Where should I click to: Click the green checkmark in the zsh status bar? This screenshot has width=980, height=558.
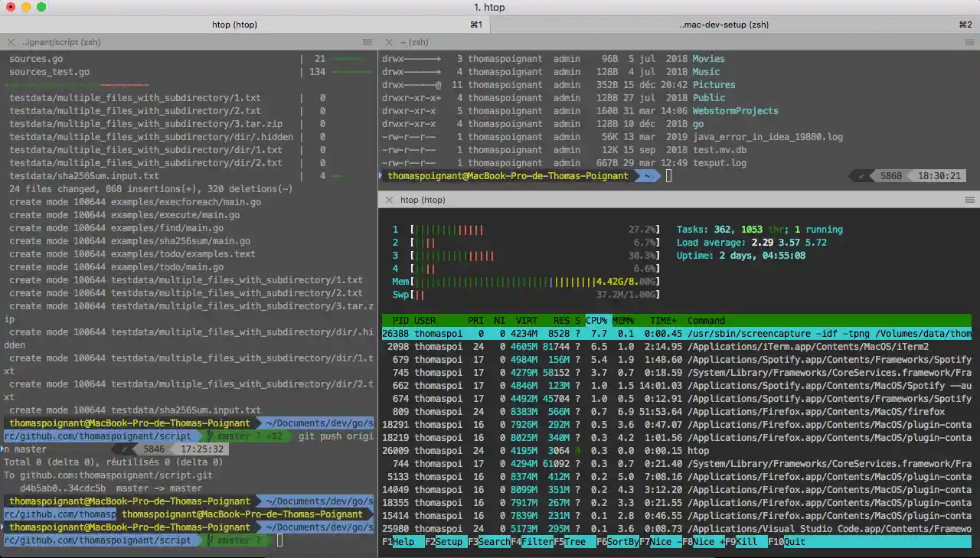862,175
